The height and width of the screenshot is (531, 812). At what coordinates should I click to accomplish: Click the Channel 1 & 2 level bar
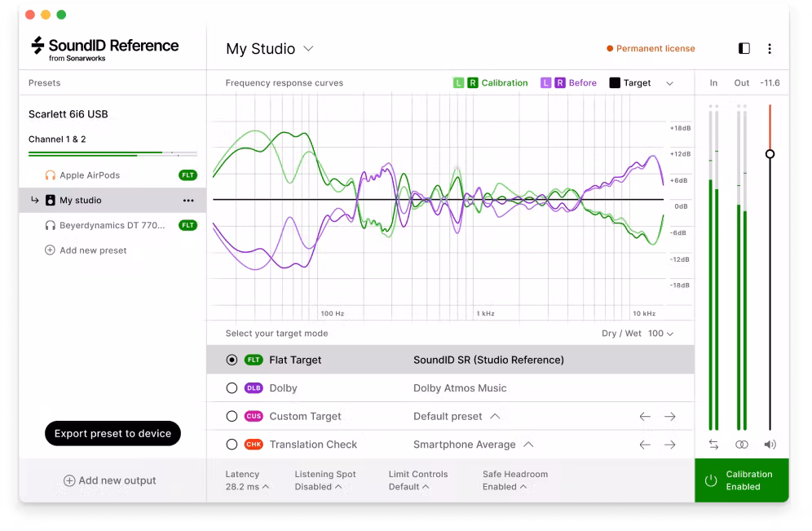pos(113,154)
